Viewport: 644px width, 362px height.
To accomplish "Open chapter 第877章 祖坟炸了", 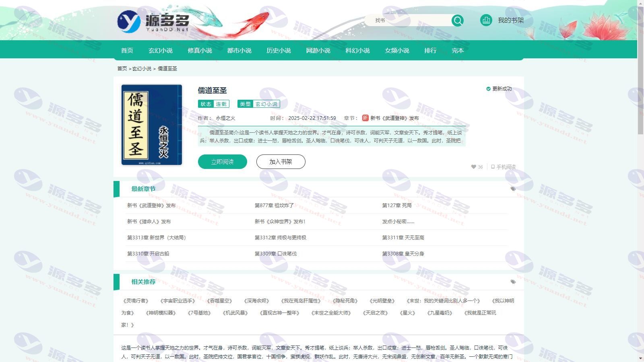I will (274, 206).
